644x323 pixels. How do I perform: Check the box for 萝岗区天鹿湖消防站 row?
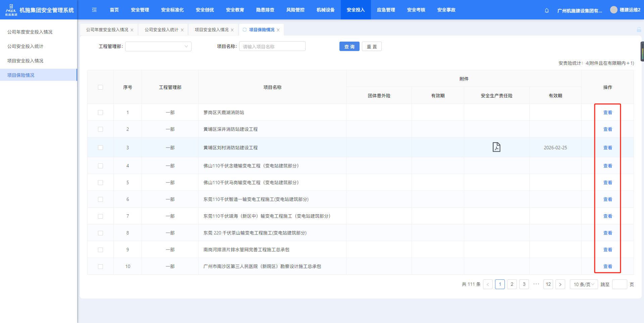pyautogui.click(x=100, y=113)
